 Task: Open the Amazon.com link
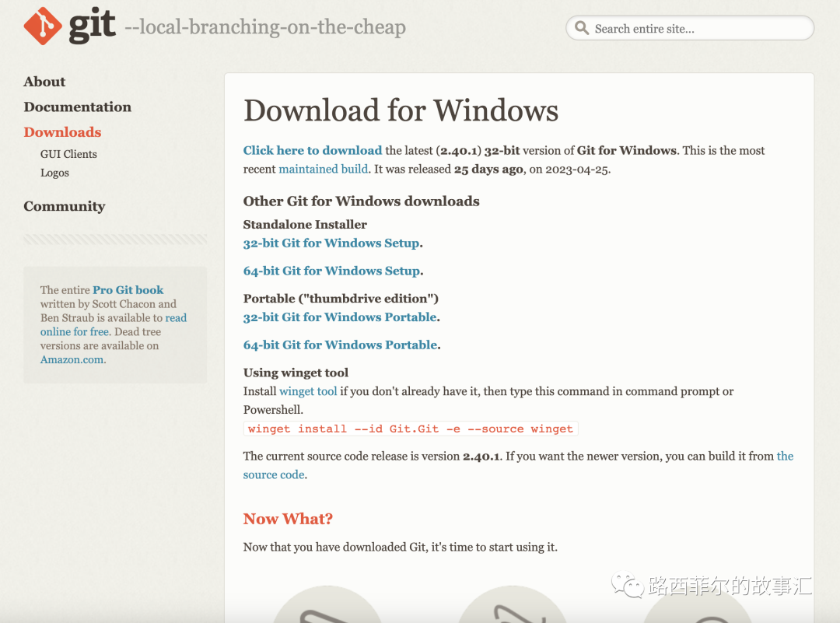click(x=72, y=359)
